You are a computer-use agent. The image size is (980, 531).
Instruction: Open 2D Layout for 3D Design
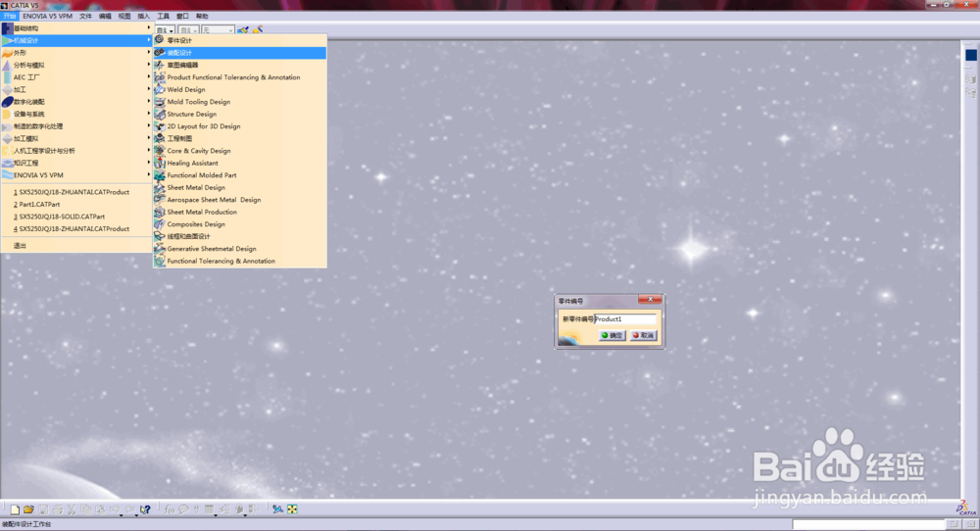(240, 126)
